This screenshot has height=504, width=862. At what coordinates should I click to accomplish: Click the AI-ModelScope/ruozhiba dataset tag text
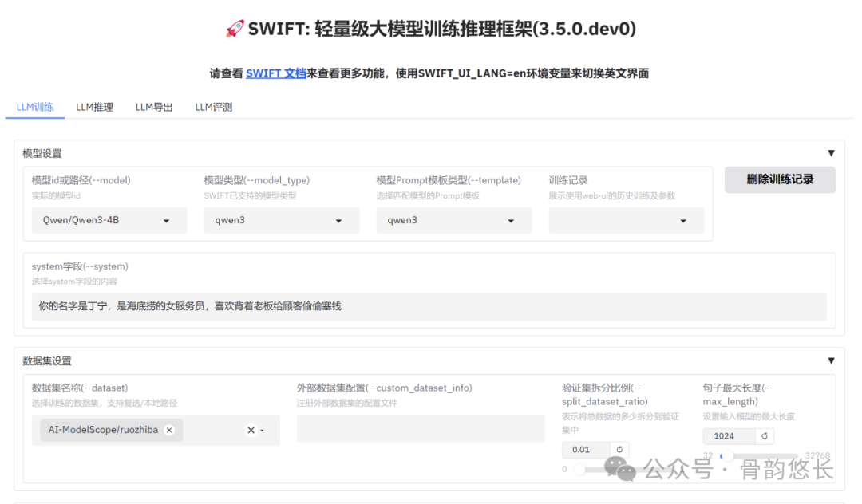tap(103, 430)
